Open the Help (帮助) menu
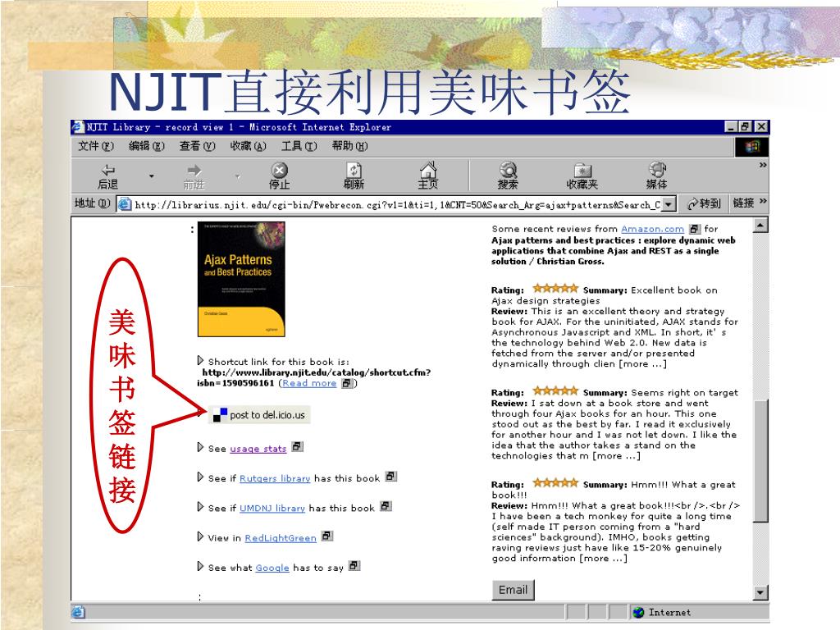The width and height of the screenshot is (840, 630). (x=349, y=146)
